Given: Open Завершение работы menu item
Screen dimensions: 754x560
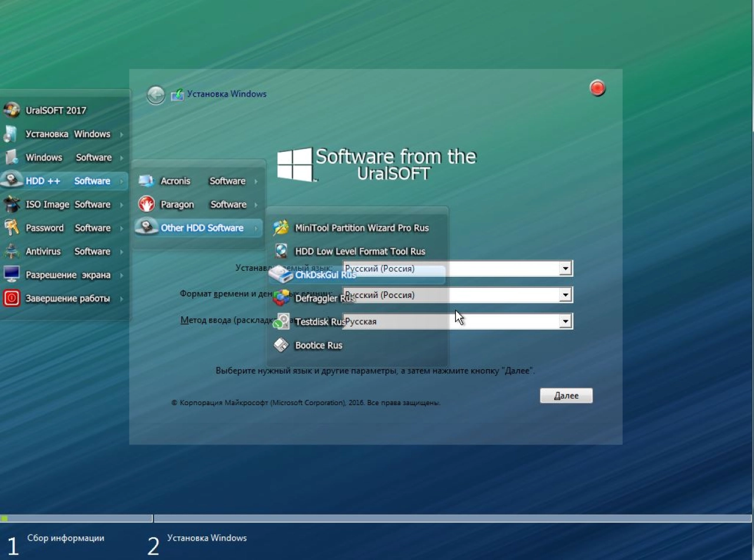Looking at the screenshot, I should pyautogui.click(x=65, y=299).
